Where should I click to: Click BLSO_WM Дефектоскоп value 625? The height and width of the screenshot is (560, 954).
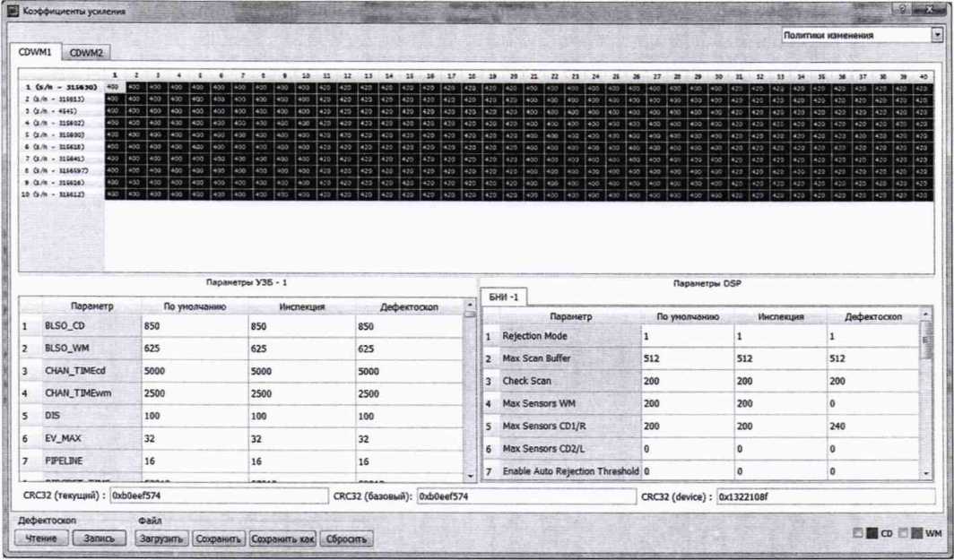[x=410, y=349]
